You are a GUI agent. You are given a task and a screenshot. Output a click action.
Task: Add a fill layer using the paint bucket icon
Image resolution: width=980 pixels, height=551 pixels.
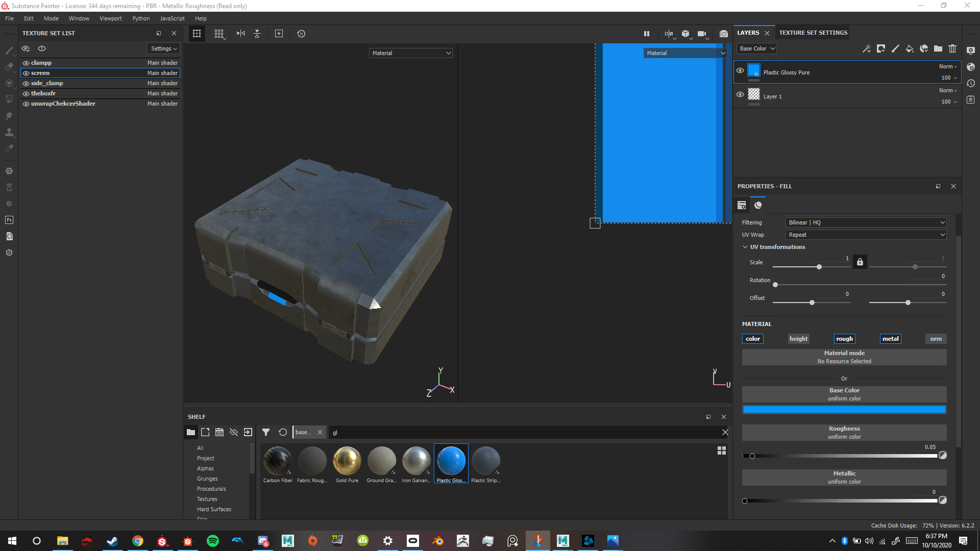[x=910, y=48]
